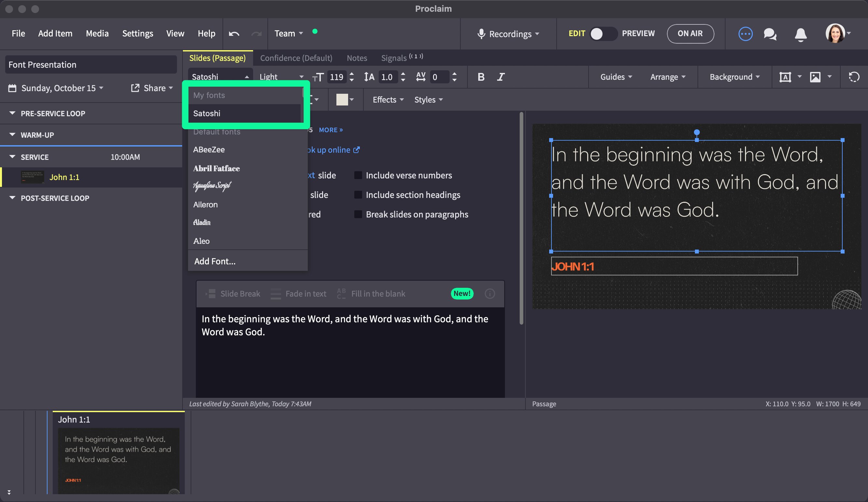Image resolution: width=868 pixels, height=502 pixels.
Task: Open the Media menu
Action: tap(97, 34)
